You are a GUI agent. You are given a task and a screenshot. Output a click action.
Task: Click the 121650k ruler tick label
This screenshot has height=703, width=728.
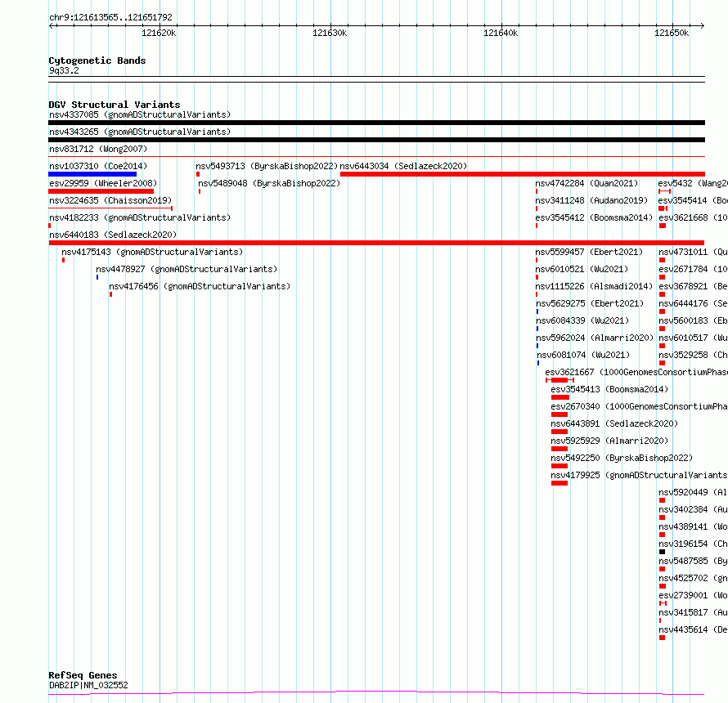pos(672,33)
